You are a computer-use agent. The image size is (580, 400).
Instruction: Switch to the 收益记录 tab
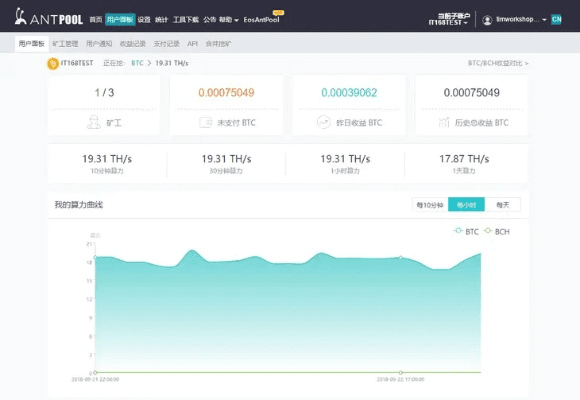[x=133, y=44]
